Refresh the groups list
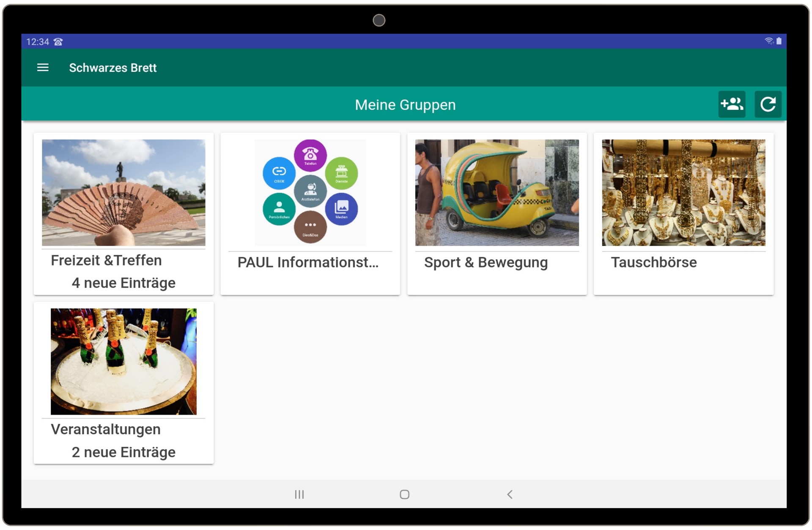812x530 pixels. [768, 104]
